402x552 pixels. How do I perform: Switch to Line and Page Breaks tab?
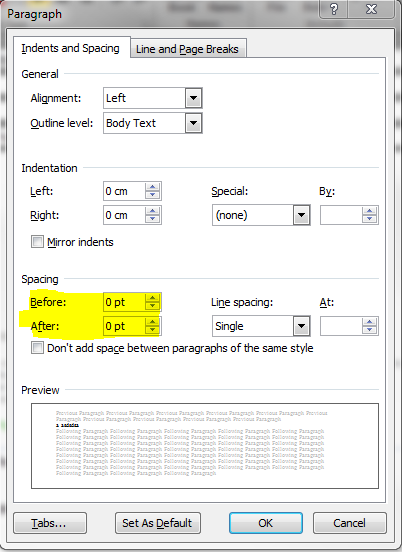pos(188,49)
